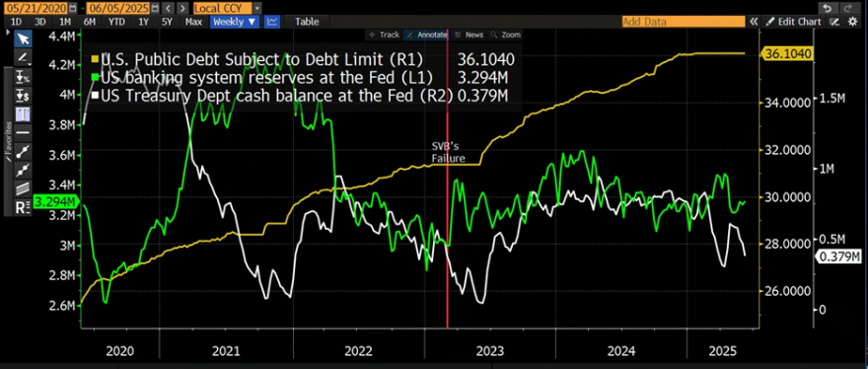Viewport: 868px width, 369px height.
Task: Select the regression R tool
Action: [23, 208]
